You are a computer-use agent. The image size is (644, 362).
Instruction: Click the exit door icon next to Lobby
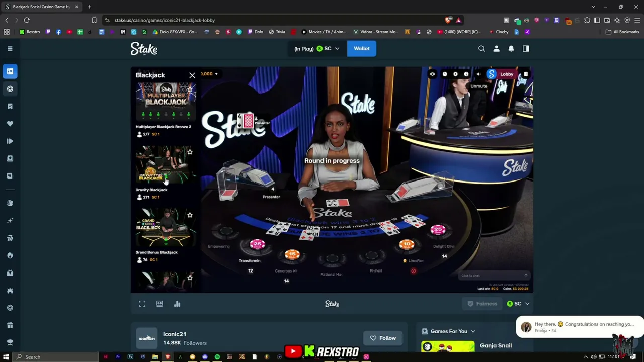526,74
